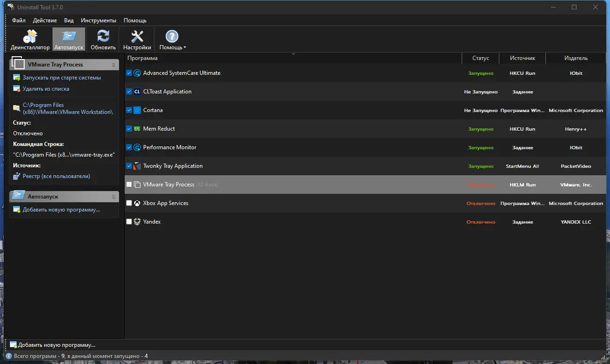Select the Advanced SystemCare Ultimate row name
Viewport: 610px width, 364px height.
[182, 73]
